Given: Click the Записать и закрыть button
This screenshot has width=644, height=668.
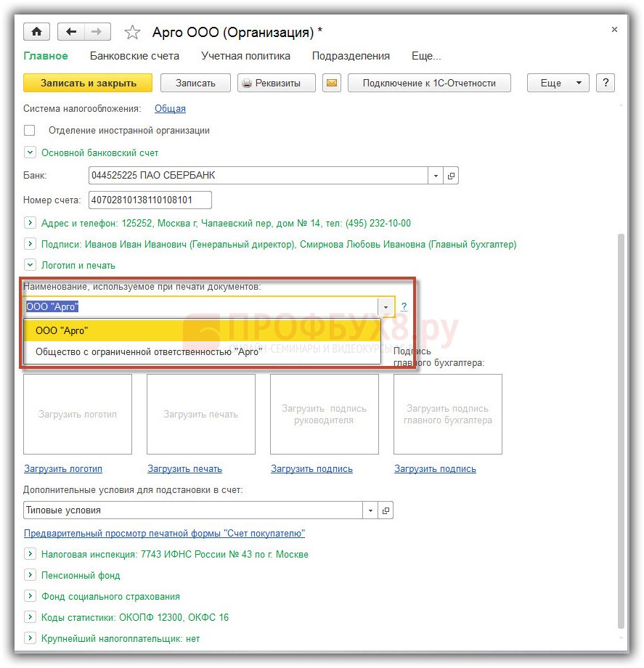Looking at the screenshot, I should click(88, 83).
